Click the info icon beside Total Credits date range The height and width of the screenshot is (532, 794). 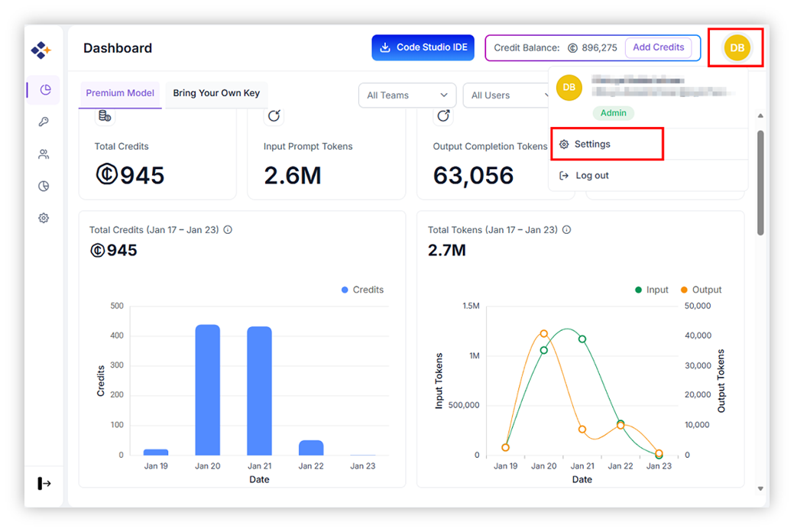click(x=228, y=230)
